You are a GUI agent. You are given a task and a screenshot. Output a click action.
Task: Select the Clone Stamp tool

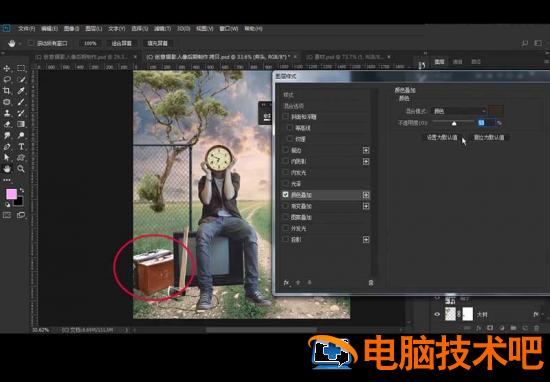[x=7, y=113]
